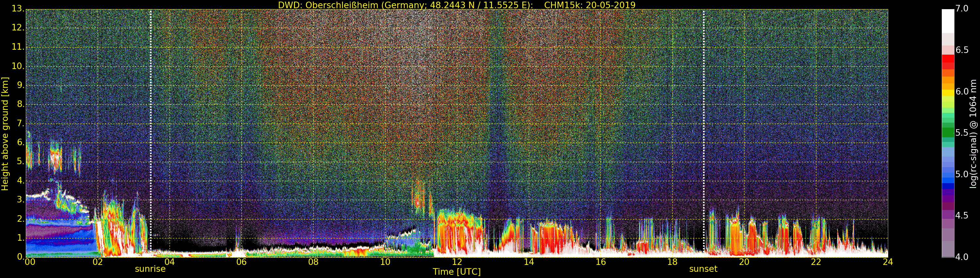Image resolution: width=980 pixels, height=278 pixels.
Task: Click the 'Height above ground [km]' axis label
Action: click(5, 133)
